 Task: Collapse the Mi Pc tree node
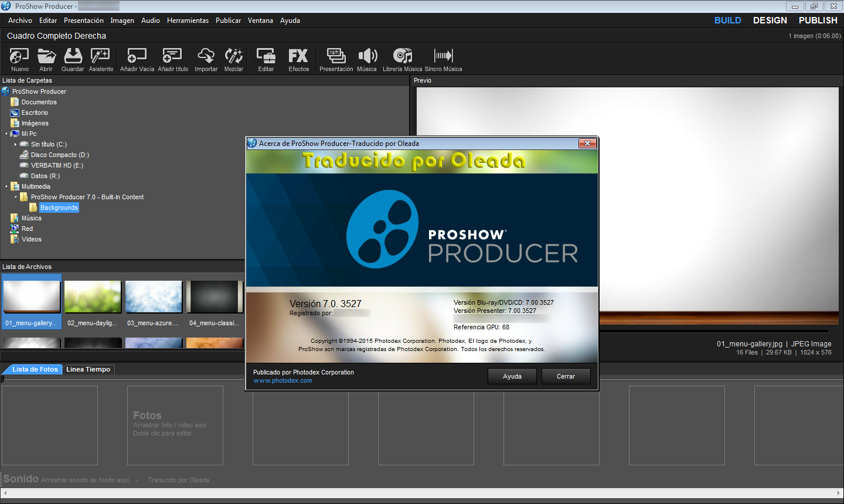[x=6, y=134]
